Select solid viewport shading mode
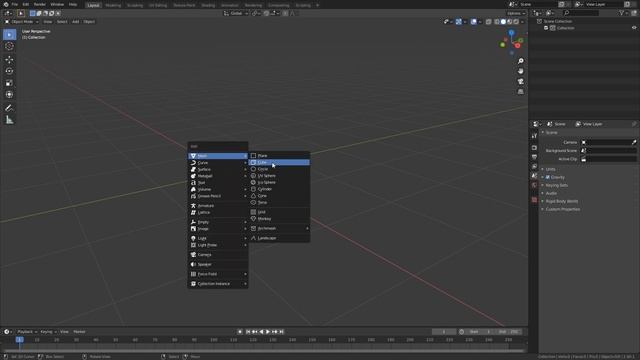Viewport: 640px width, 360px height. 503,22
